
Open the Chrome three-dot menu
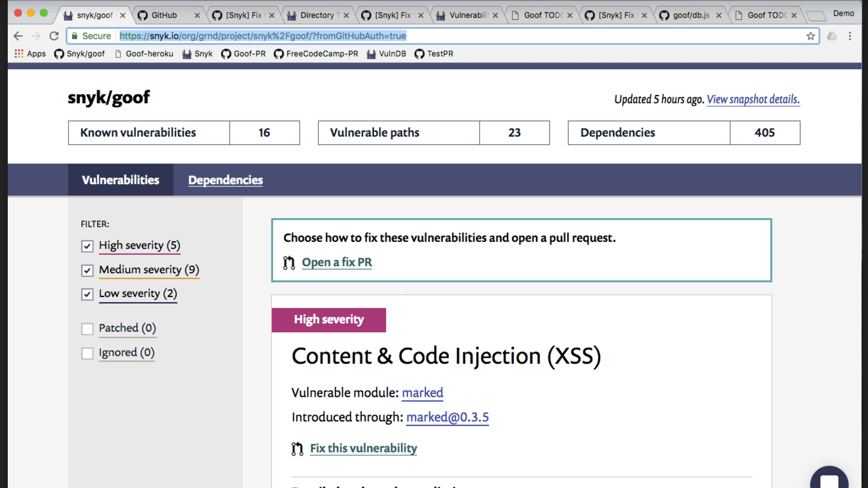tap(850, 36)
